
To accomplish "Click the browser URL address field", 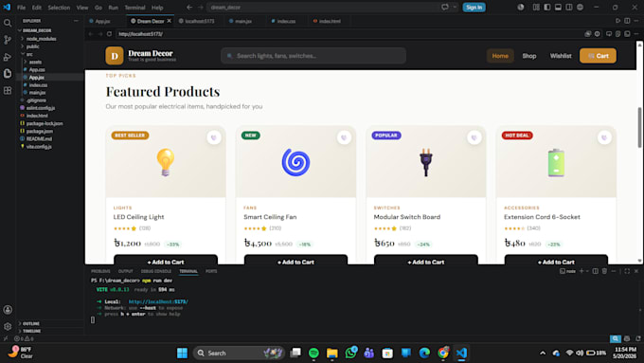I will pyautogui.click(x=349, y=34).
